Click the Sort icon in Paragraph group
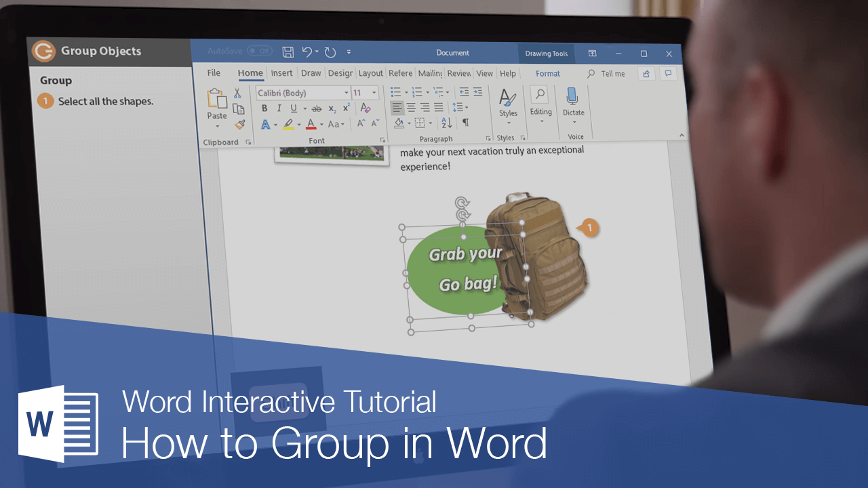This screenshot has width=868, height=488. (x=446, y=123)
